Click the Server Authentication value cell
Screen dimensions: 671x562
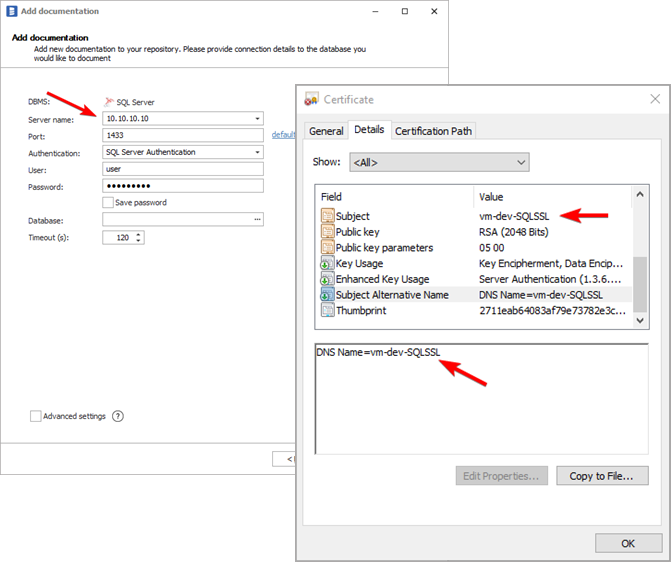[550, 279]
